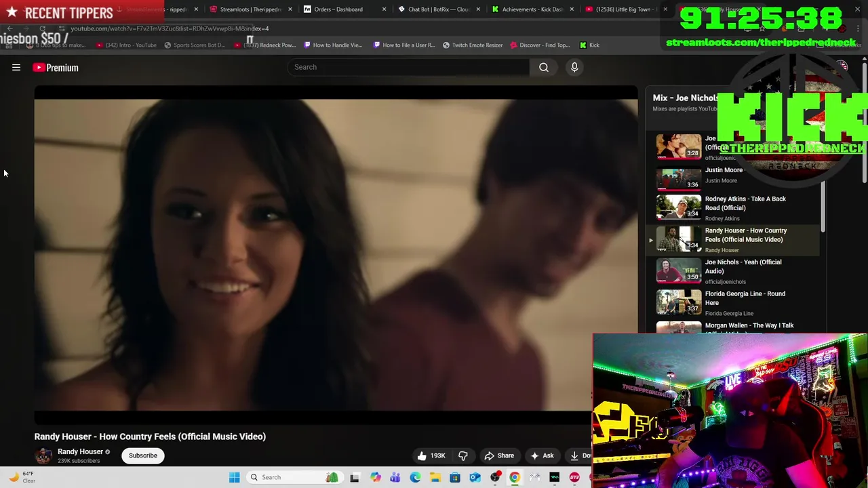
Task: Share the Randy Houser video
Action: point(499,455)
